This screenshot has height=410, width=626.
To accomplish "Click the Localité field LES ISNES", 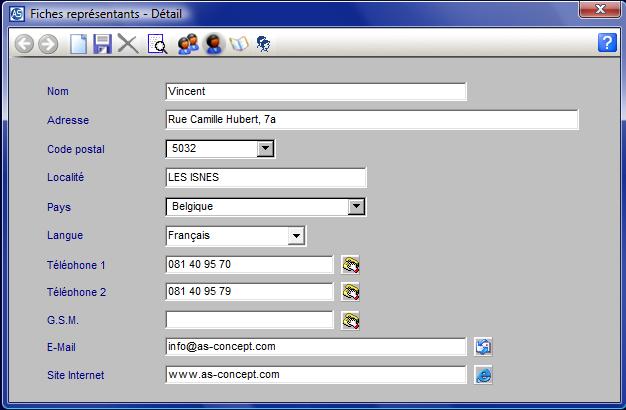I will tap(266, 177).
